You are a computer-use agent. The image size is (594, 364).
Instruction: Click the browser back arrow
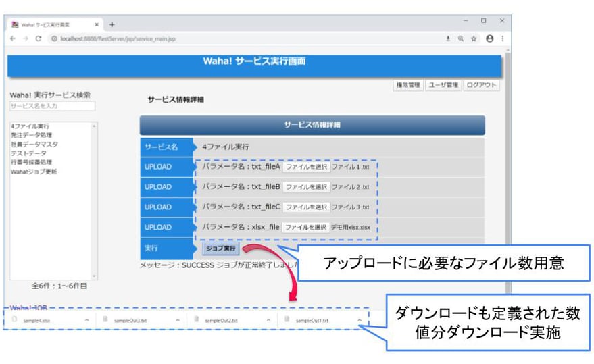click(13, 38)
